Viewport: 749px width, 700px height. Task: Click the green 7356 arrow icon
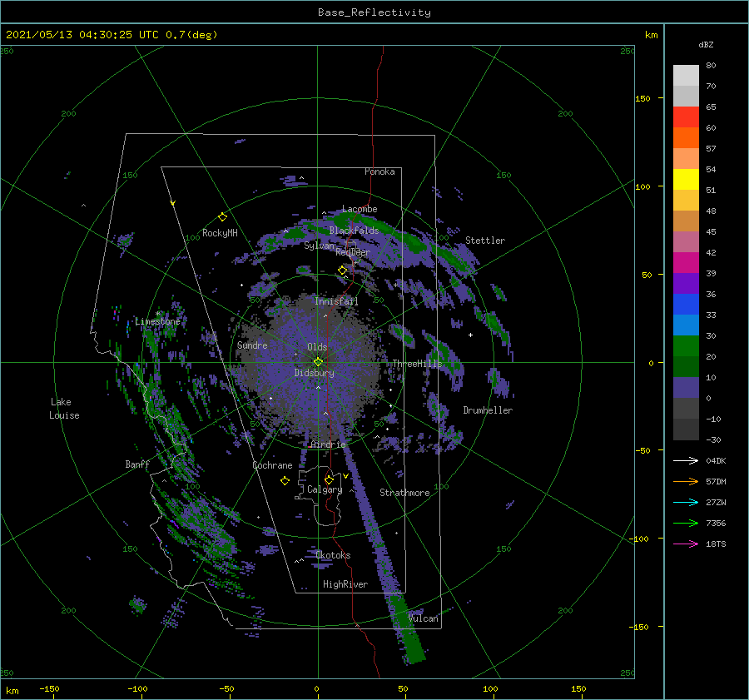tap(686, 524)
